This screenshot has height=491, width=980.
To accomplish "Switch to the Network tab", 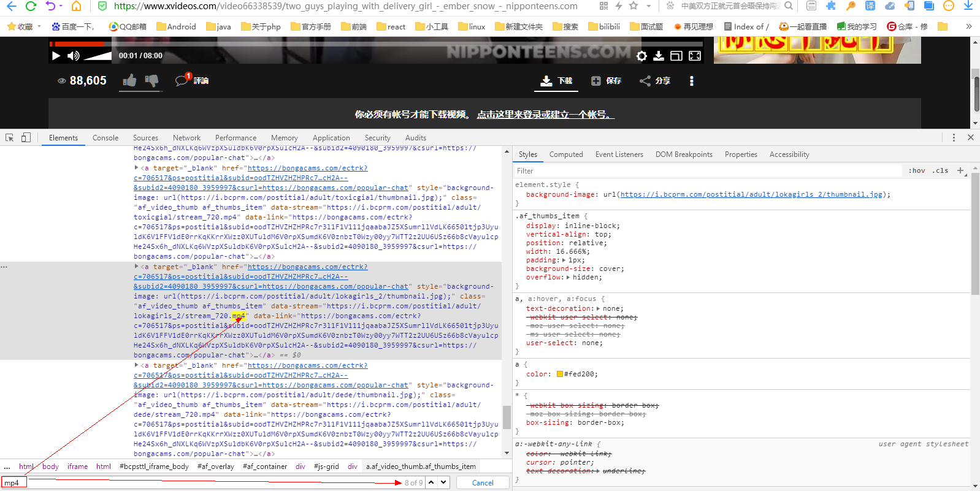I will pos(186,138).
